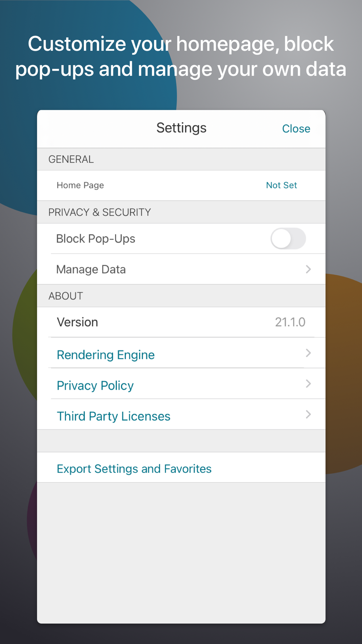Toggle the Block Pop-Ups switch
The height and width of the screenshot is (644, 362).
click(x=288, y=238)
